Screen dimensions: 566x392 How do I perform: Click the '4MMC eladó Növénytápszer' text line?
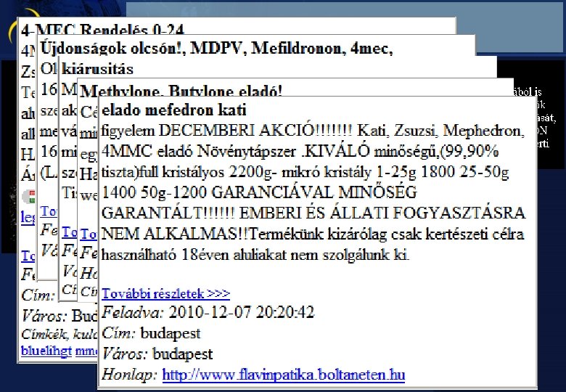point(300,151)
